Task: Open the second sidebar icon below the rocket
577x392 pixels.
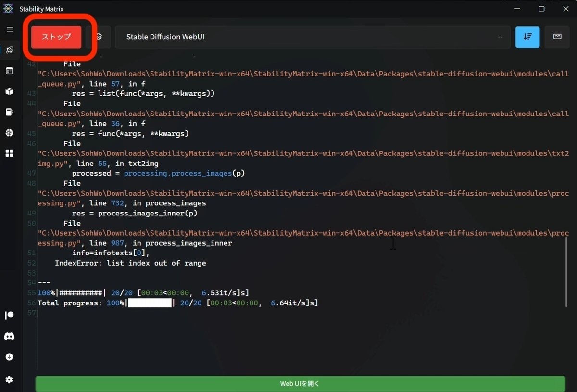Action: (10, 71)
